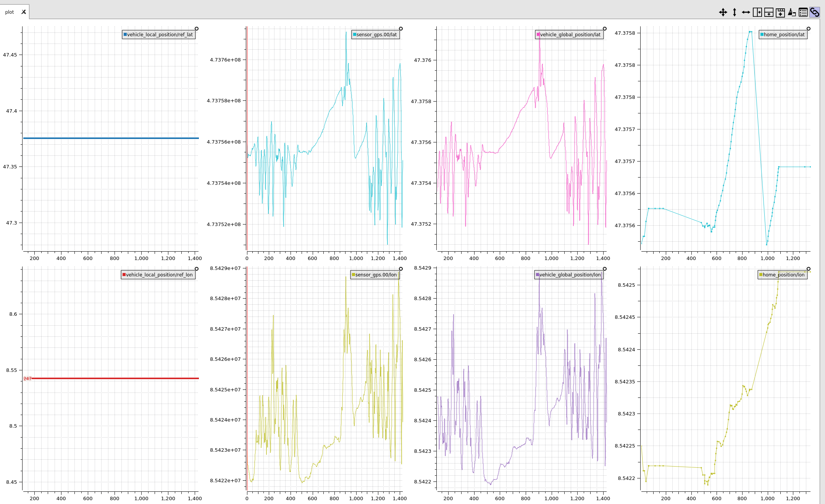Click the zoom-out-all four-arrow icon
The image size is (825, 504).
click(x=723, y=12)
